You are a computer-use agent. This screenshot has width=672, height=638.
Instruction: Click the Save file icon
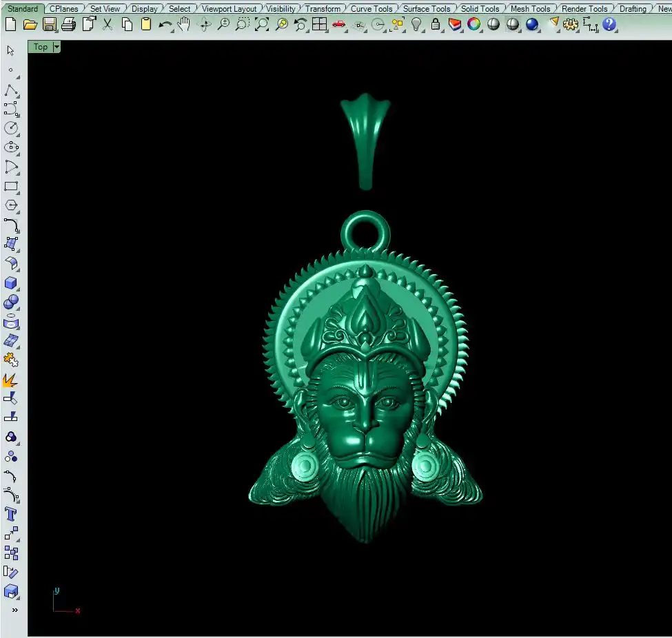click(50, 25)
